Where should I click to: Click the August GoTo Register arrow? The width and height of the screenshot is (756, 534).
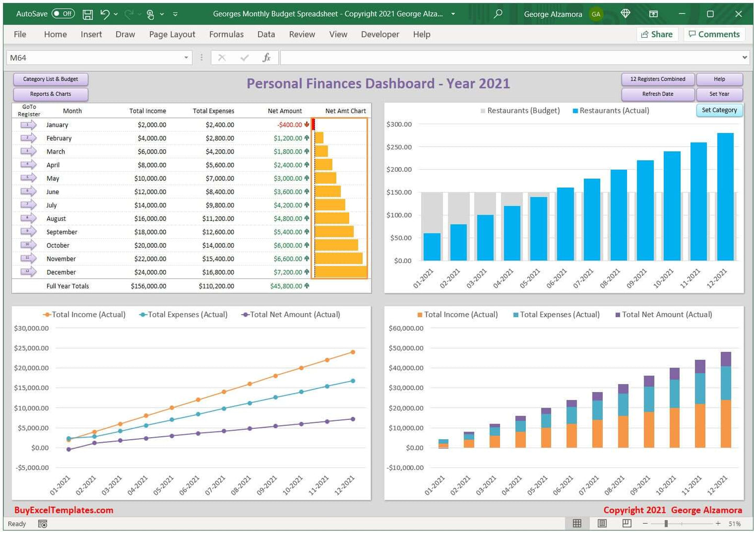(x=28, y=218)
